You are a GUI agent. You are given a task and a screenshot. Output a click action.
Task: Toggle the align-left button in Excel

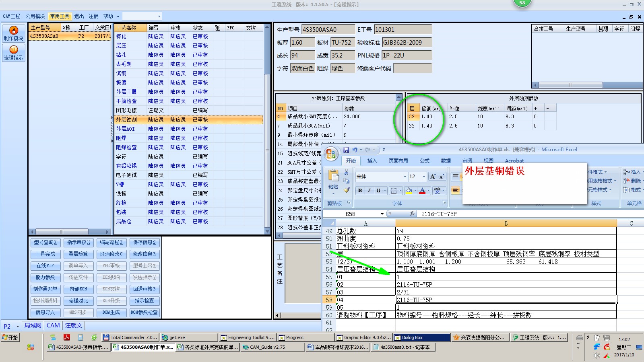point(455,190)
